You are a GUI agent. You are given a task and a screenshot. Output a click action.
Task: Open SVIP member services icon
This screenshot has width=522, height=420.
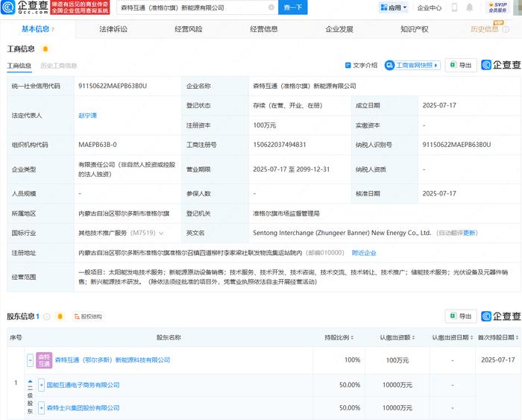(497, 7)
